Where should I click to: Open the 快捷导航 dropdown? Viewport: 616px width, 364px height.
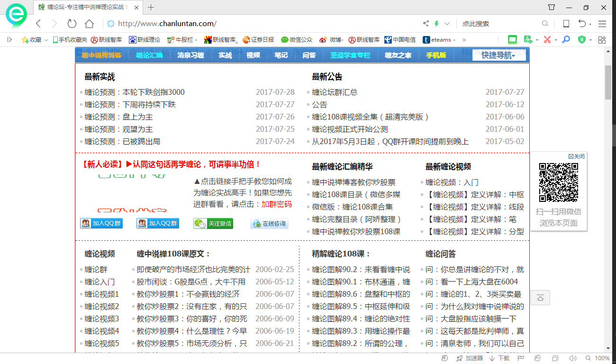(497, 55)
